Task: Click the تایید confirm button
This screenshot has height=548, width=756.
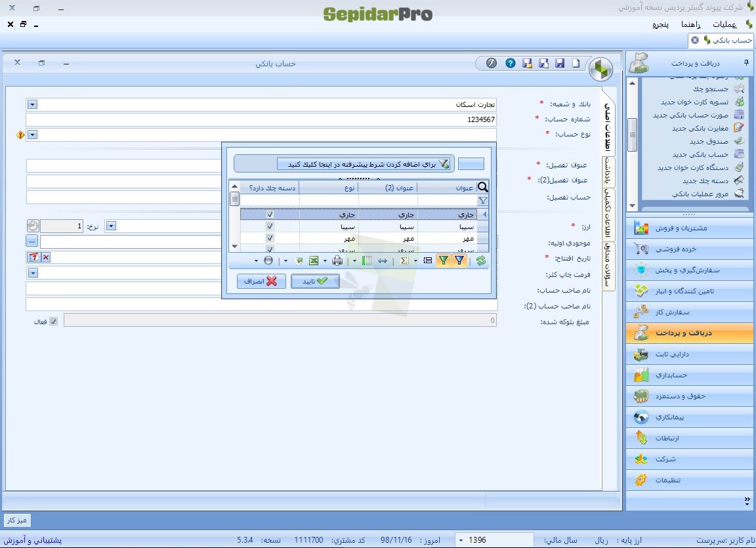Action: (315, 282)
